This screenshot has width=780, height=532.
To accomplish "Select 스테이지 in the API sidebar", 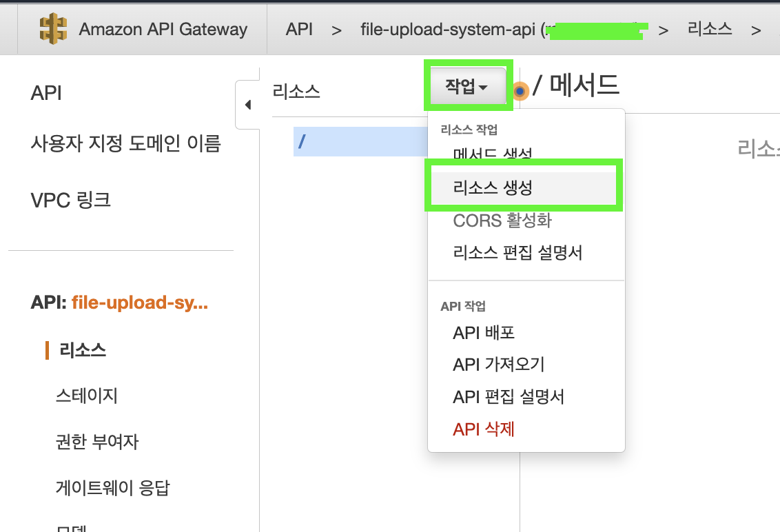I will click(x=87, y=396).
